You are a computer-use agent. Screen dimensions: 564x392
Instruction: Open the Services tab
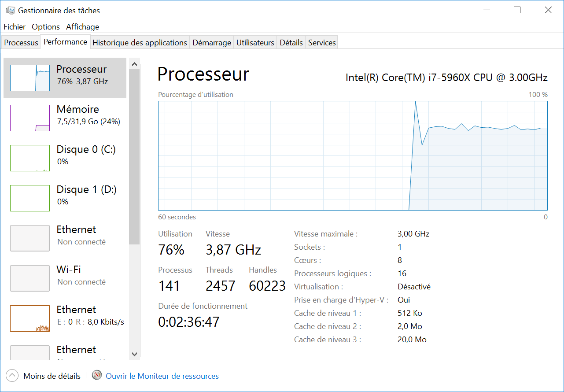pos(322,43)
